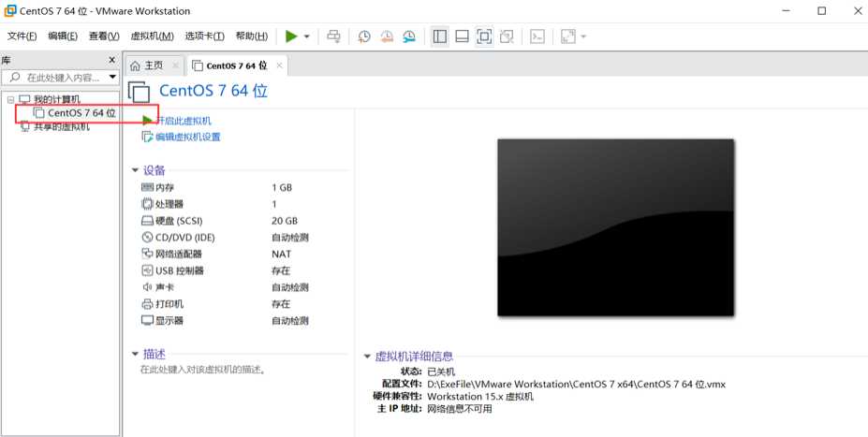Open the stretch mode dropdown arrow

[583, 37]
